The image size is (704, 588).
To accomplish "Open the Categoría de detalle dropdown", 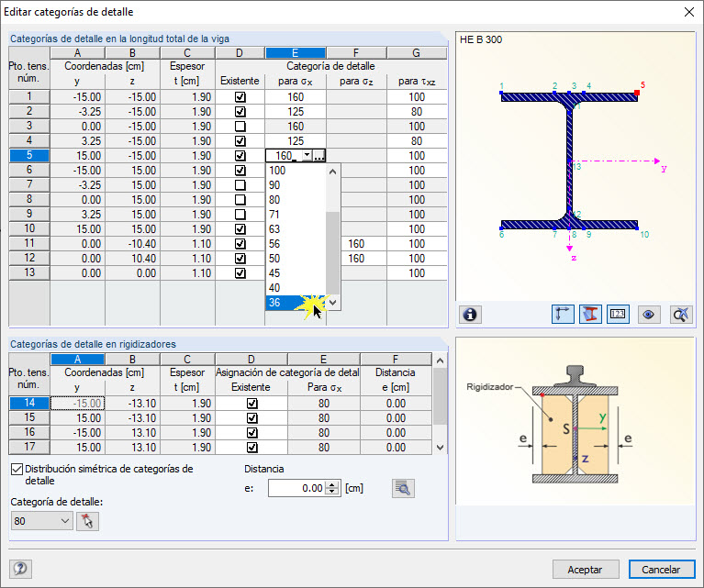I will (x=63, y=521).
